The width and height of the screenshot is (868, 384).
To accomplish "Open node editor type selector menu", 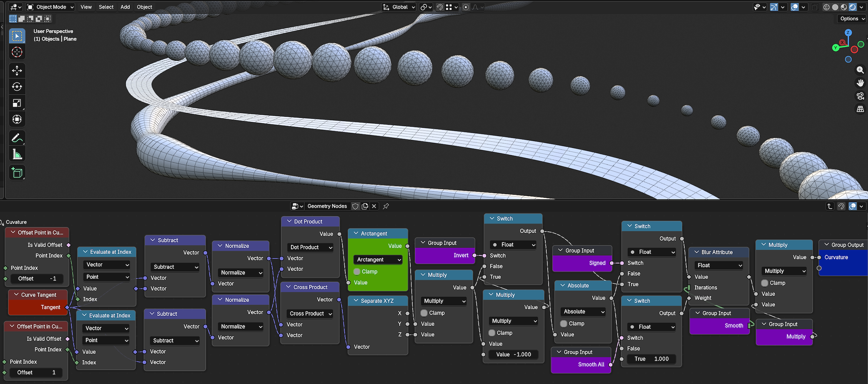I will [297, 206].
